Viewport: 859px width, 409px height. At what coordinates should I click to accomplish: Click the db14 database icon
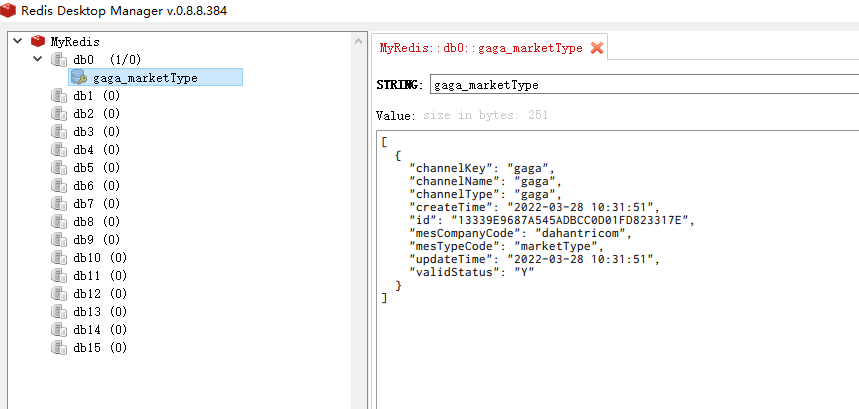point(59,330)
